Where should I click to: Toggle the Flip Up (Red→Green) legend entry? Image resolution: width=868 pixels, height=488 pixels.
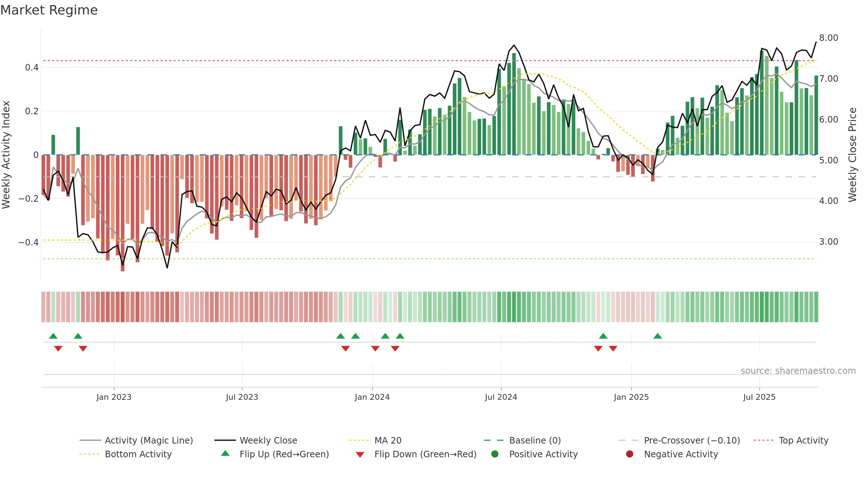275,454
